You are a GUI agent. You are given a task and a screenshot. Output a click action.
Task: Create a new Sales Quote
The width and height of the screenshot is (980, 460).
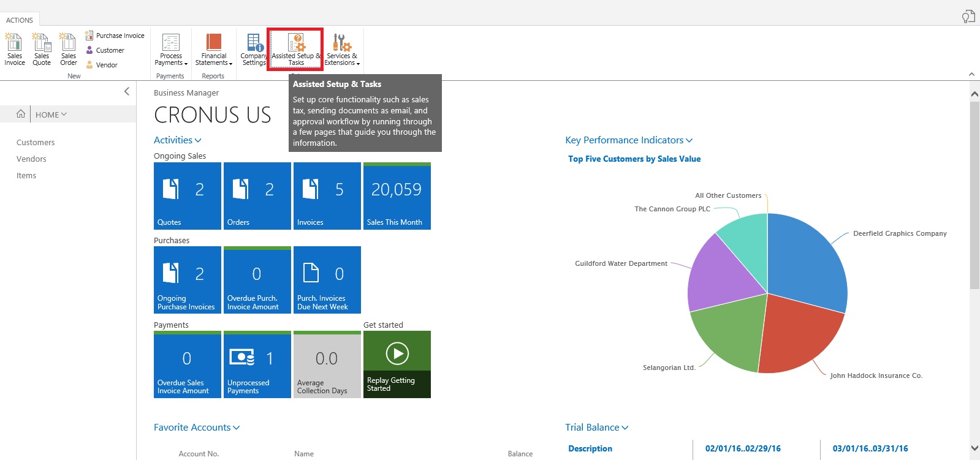pos(42,49)
